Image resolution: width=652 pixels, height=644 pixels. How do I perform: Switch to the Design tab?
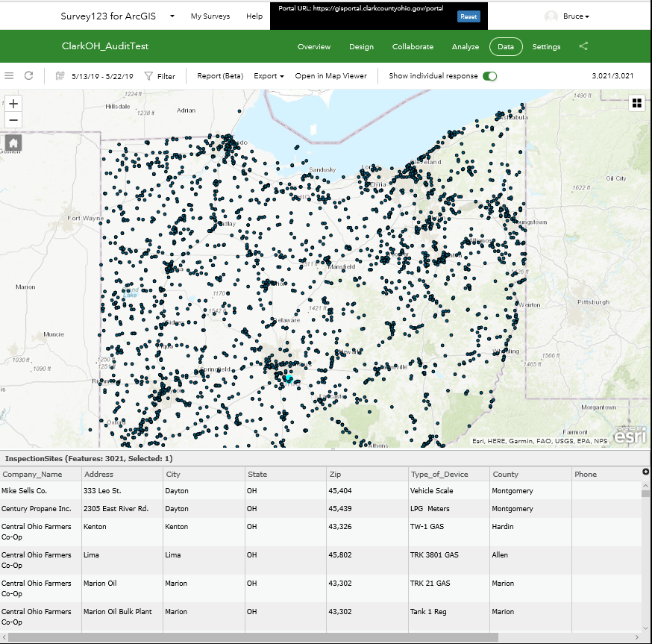tap(361, 46)
